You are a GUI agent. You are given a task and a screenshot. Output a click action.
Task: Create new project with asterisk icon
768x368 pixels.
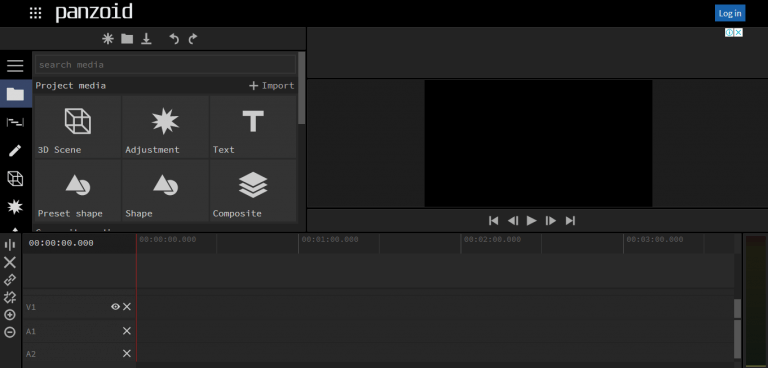click(108, 39)
